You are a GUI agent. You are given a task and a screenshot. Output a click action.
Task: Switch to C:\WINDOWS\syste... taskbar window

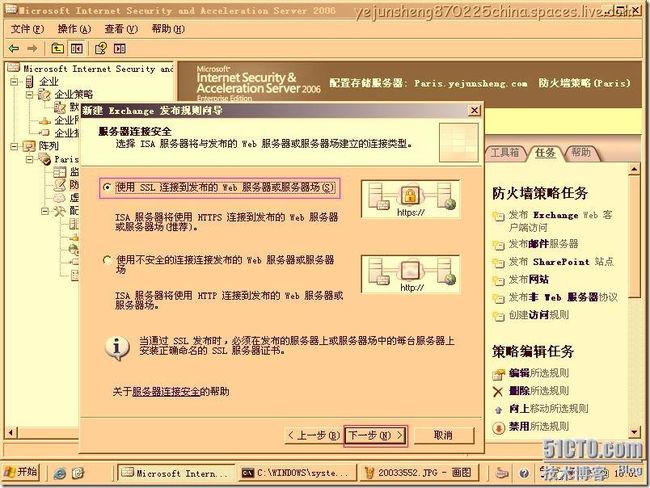click(296, 473)
